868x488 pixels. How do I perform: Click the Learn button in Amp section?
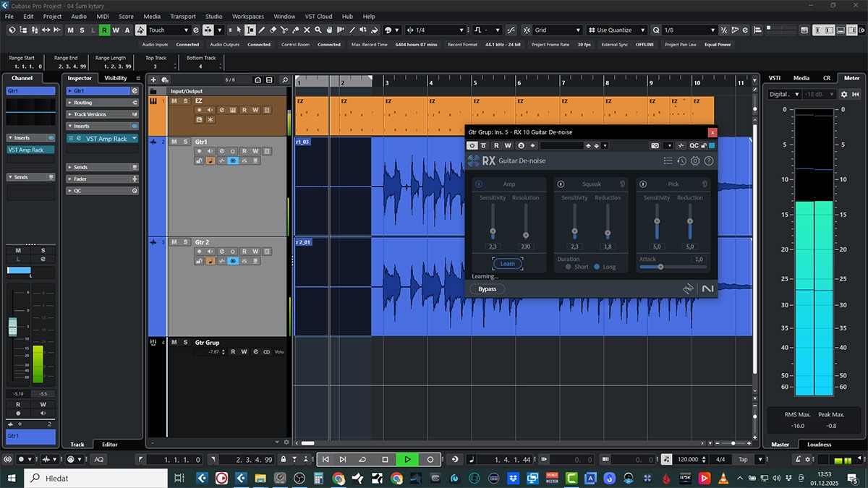tap(508, 264)
